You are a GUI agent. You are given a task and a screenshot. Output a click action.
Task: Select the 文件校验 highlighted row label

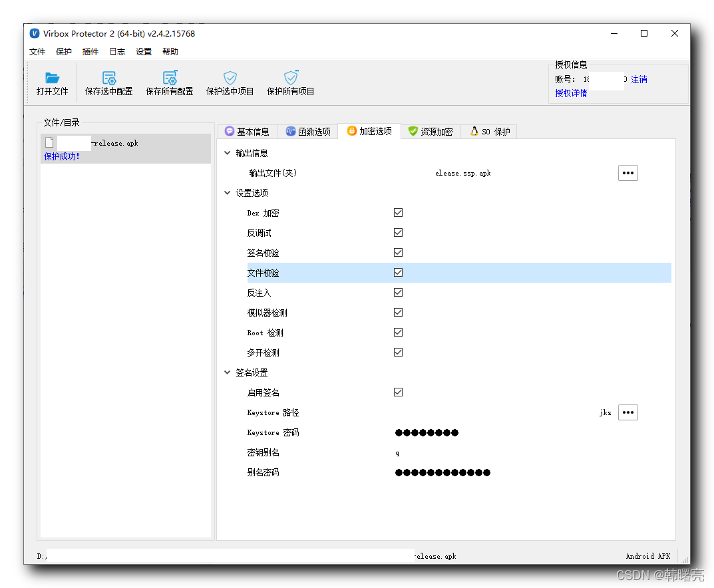pos(264,273)
